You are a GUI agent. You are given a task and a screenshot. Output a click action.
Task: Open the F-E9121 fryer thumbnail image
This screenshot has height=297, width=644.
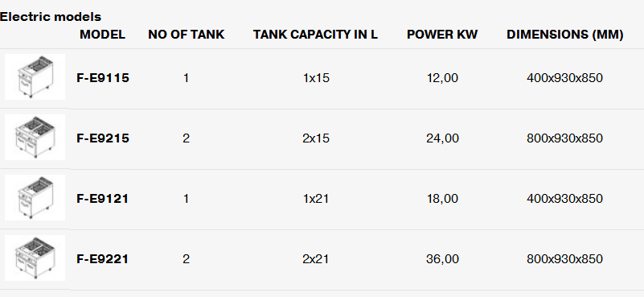tap(35, 198)
